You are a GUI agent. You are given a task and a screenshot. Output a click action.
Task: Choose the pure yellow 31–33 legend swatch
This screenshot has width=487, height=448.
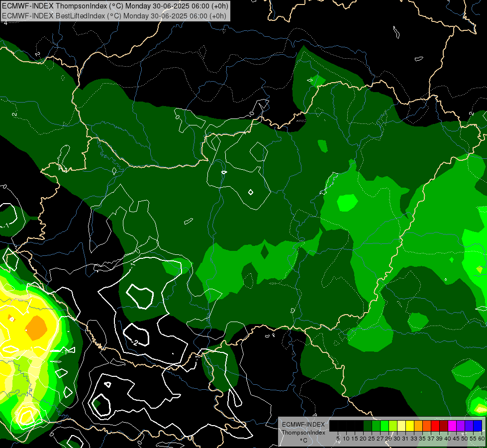410,426
